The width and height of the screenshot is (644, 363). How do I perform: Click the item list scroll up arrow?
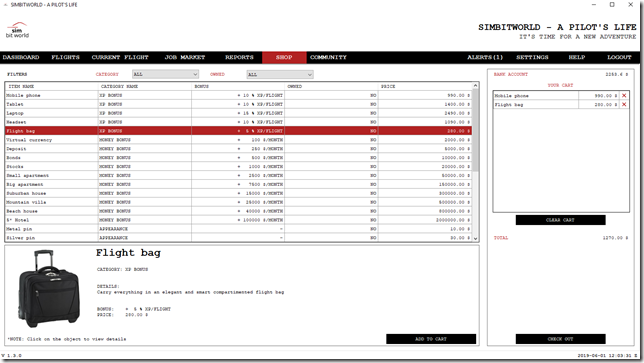click(x=475, y=86)
